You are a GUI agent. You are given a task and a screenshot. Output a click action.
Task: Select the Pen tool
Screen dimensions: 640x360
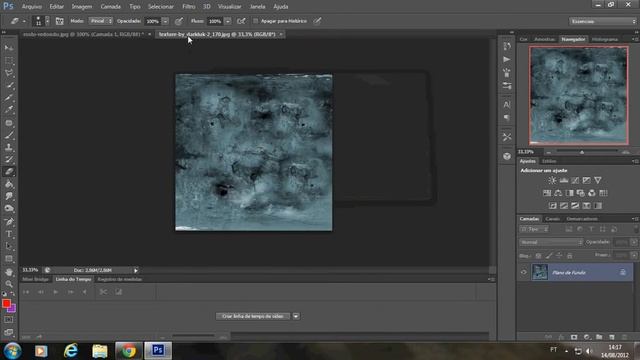coord(9,222)
